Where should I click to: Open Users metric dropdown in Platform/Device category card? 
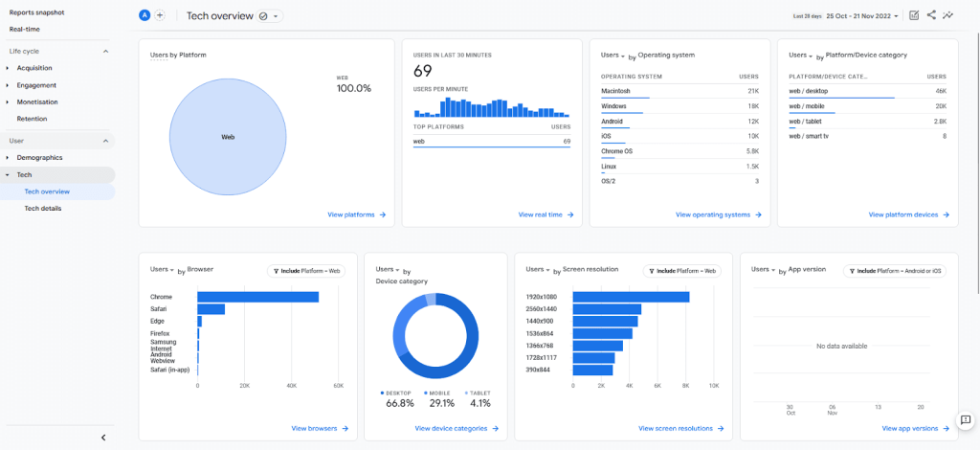pyautogui.click(x=801, y=55)
